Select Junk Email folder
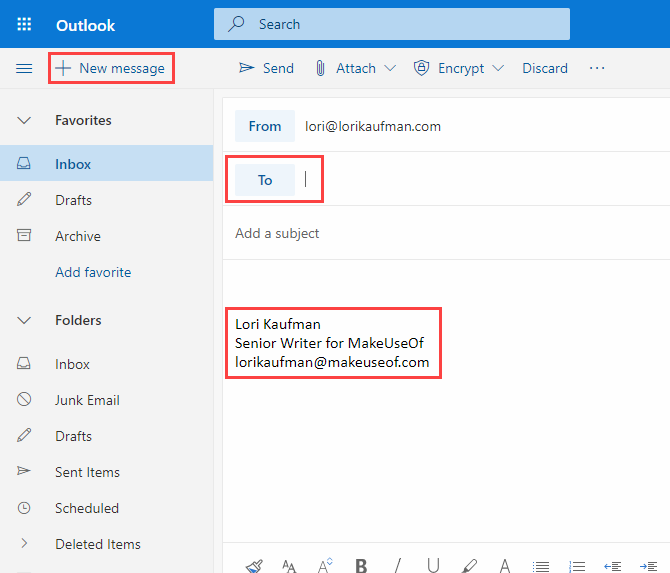Image resolution: width=670 pixels, height=573 pixels. point(87,400)
